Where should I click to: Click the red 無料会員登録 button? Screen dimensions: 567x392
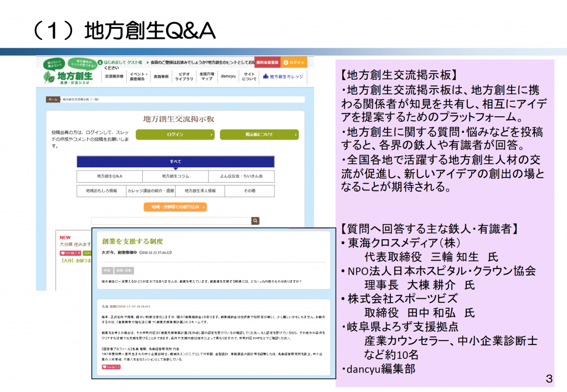267,62
